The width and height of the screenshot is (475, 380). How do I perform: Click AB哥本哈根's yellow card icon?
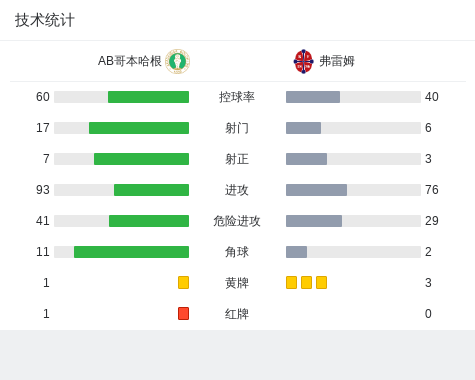(183, 282)
